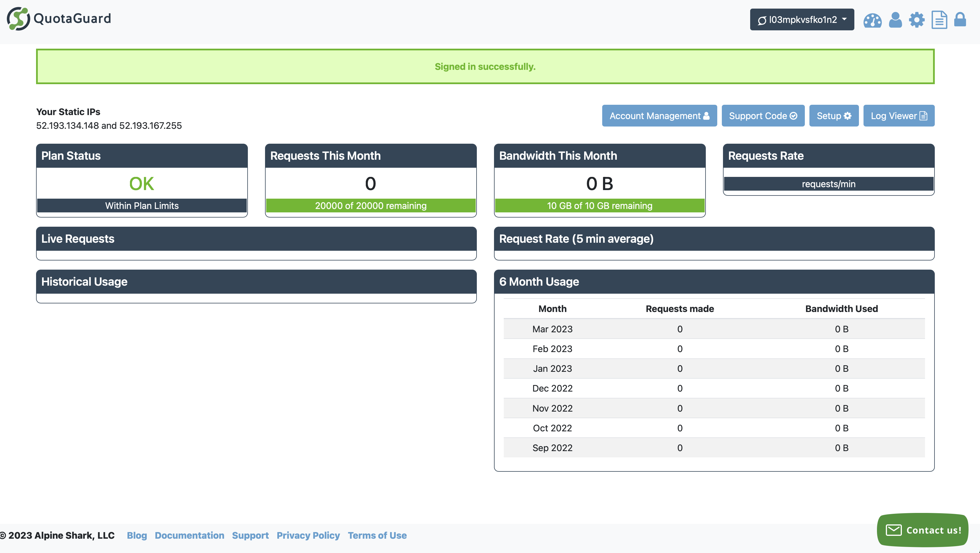Open the Blog footer link
The image size is (980, 553).
coord(137,535)
